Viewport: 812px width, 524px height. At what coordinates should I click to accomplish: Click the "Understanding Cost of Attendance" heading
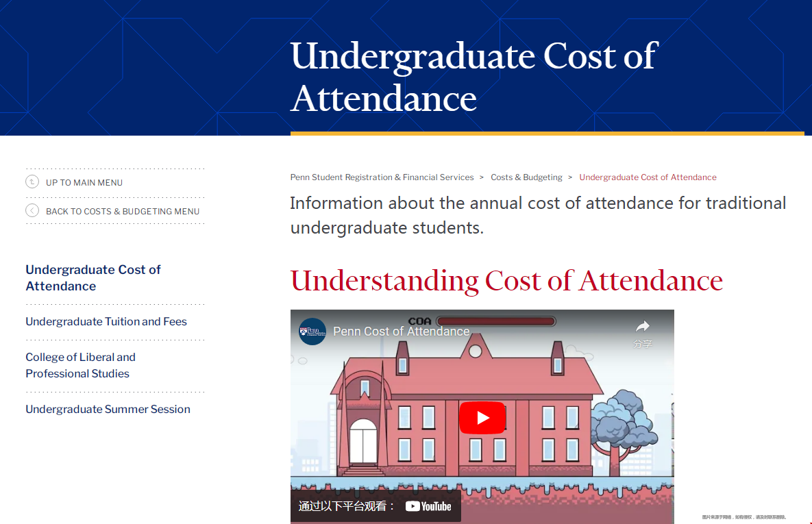[506, 281]
